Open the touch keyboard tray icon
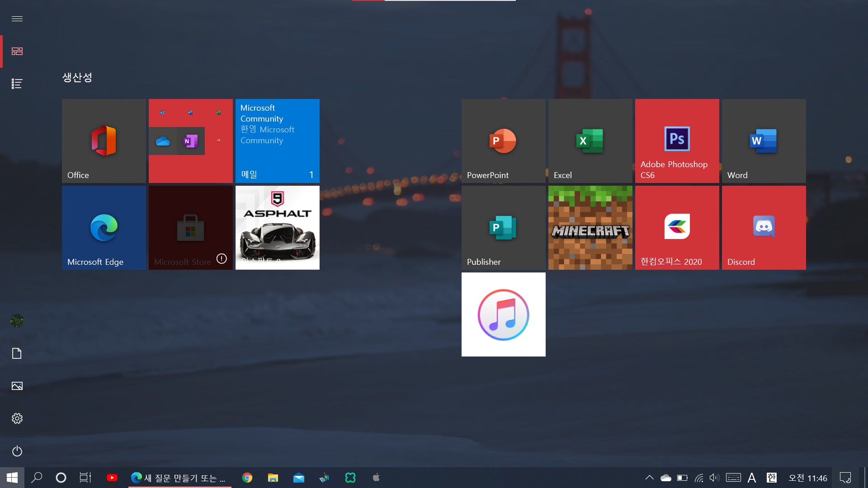This screenshot has width=868, height=488. click(x=733, y=478)
